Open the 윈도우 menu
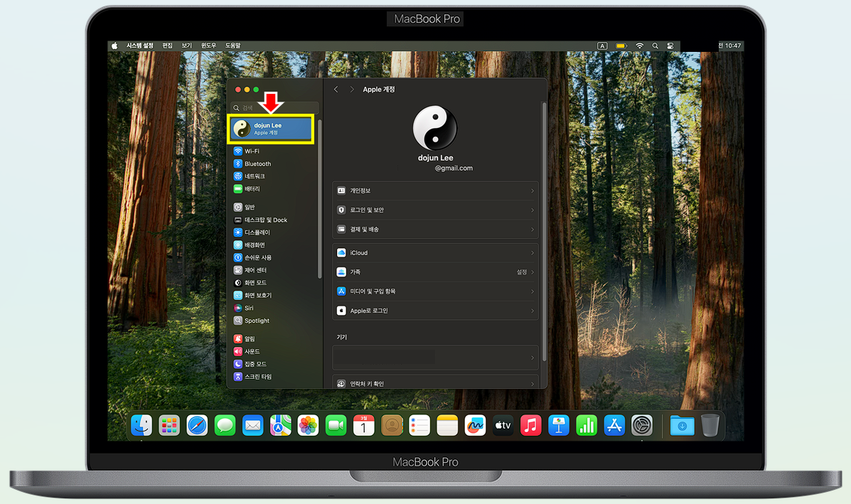851x504 pixels. (208, 45)
